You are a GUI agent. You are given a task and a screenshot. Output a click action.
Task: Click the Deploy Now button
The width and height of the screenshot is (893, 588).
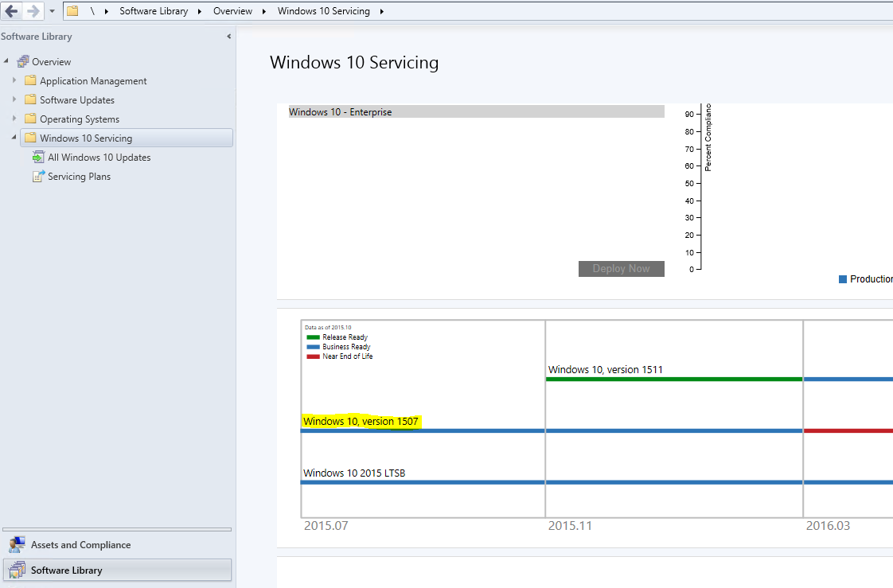coord(622,269)
